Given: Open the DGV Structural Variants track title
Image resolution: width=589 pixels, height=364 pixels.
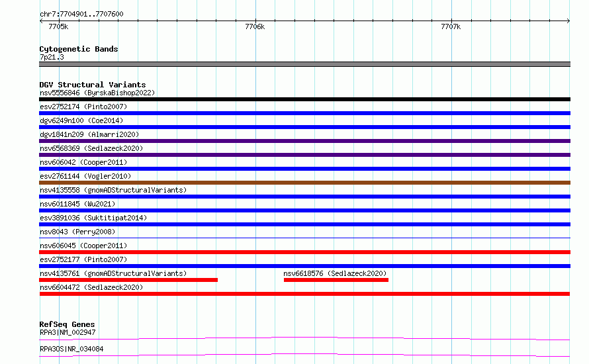Looking at the screenshot, I should click(93, 85).
